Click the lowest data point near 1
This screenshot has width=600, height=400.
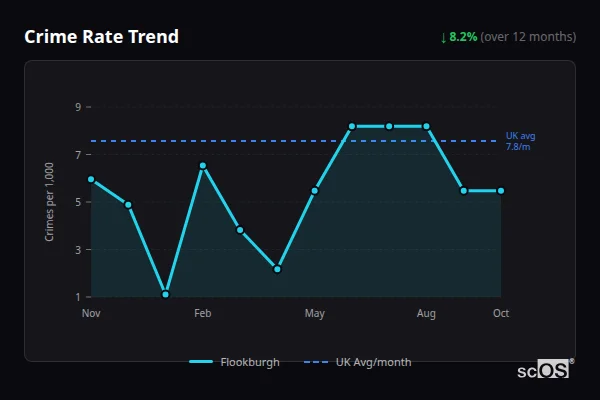coord(165,294)
